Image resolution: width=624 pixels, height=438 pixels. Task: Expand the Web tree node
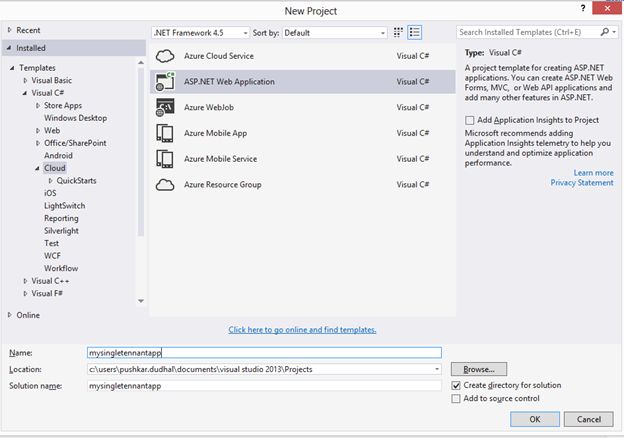click(37, 130)
